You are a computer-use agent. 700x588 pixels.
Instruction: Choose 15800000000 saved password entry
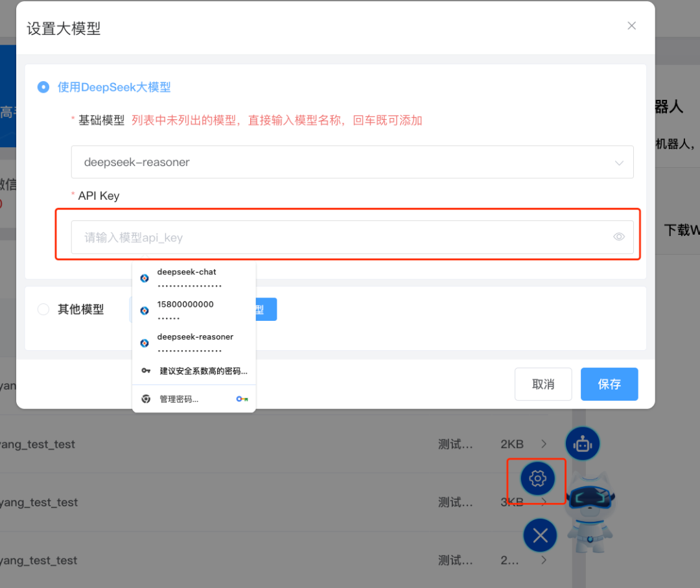tap(194, 311)
